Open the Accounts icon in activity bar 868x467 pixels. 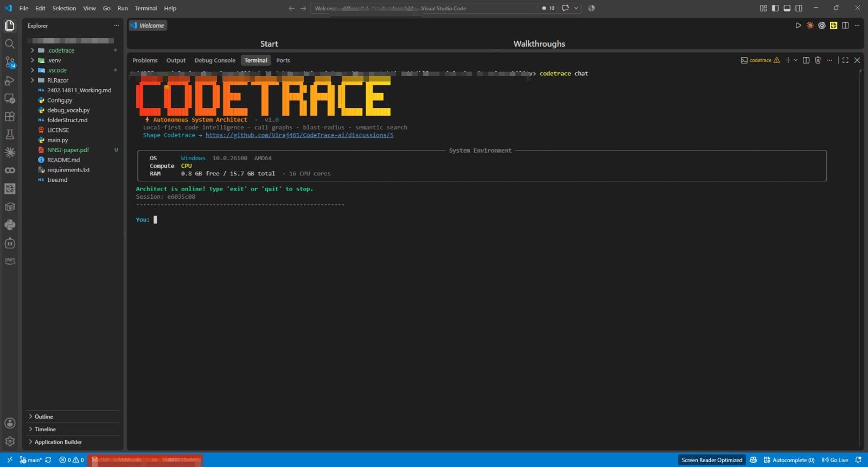click(x=10, y=423)
